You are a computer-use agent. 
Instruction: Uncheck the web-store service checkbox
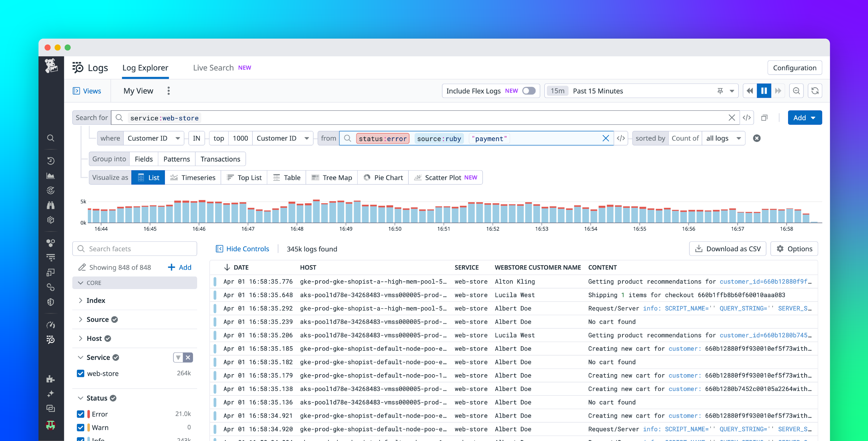pyautogui.click(x=81, y=373)
